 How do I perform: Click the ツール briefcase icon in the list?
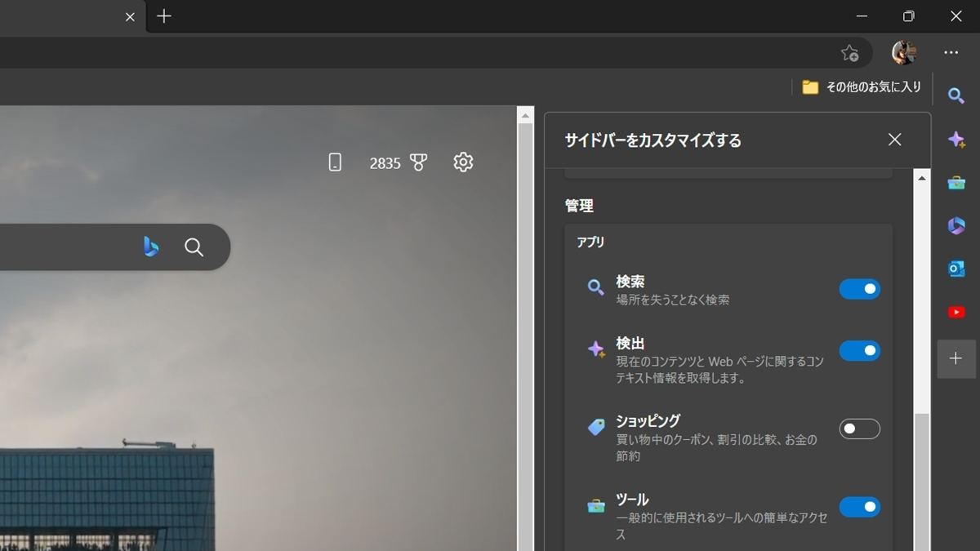[596, 506]
